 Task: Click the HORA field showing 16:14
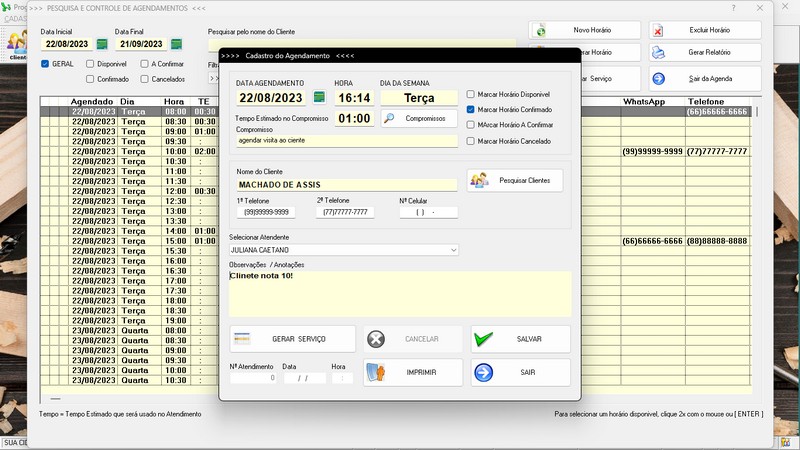pyautogui.click(x=354, y=97)
